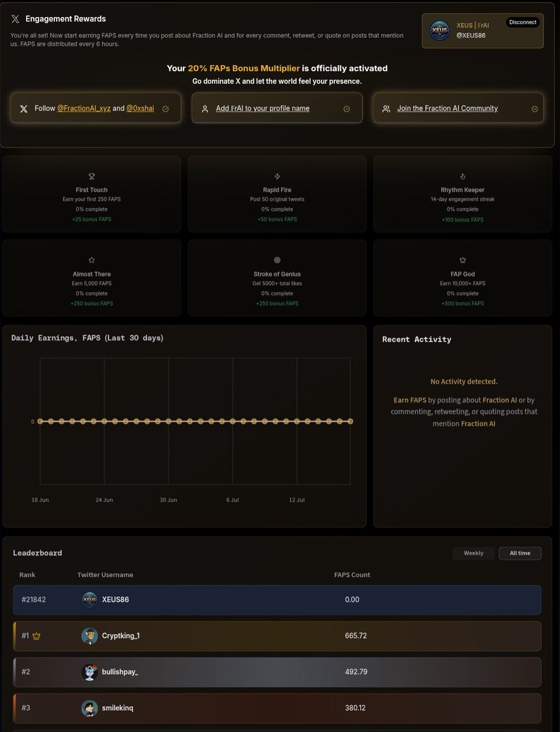Click the checkmark on the Follow card

(x=166, y=109)
